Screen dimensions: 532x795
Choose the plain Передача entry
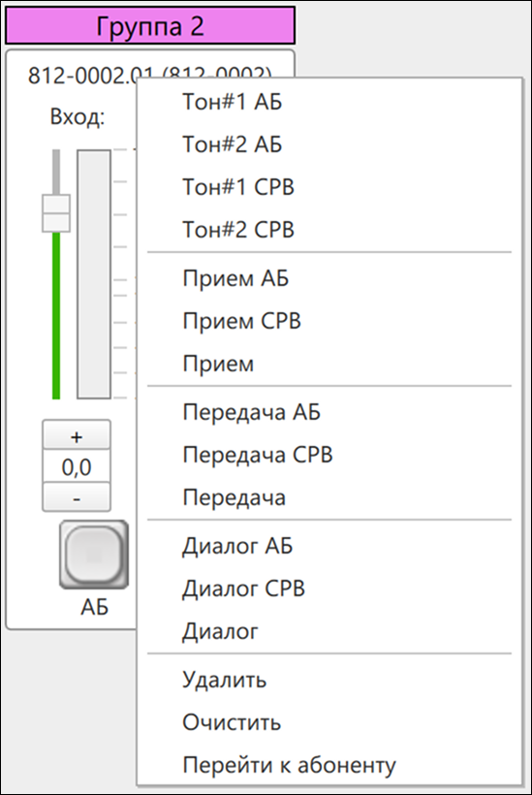(x=329, y=497)
